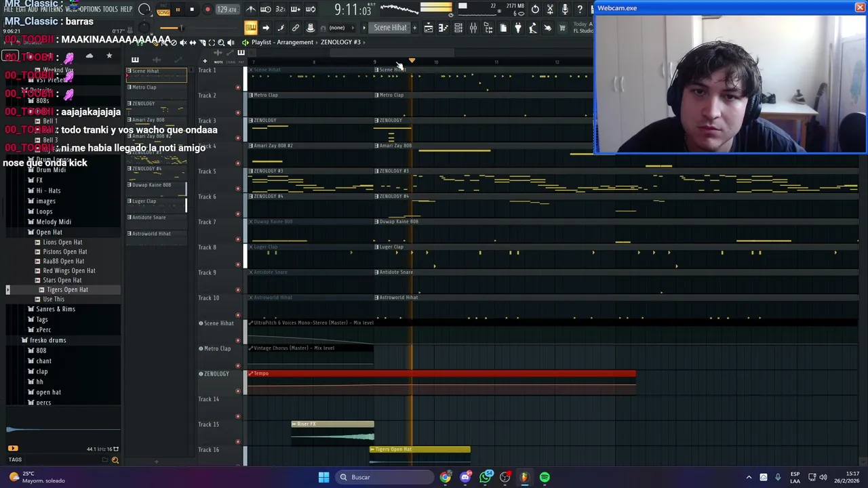Click the cloud icon in browser header

pyautogui.click(x=89, y=56)
